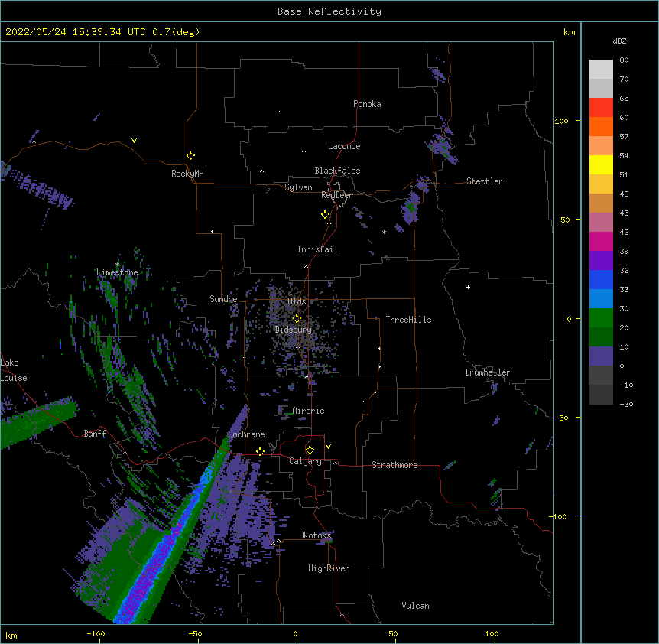This screenshot has height=644, width=659.
Task: Click the white plus marker north of Drumheller
Action: point(468,287)
